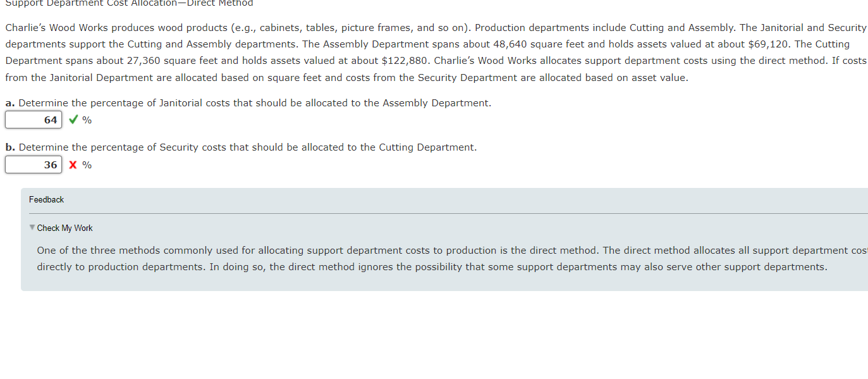Screen dimensions: 868x379
Task: Click the disclosure triangle beside Check My Work
Action: coord(32,228)
